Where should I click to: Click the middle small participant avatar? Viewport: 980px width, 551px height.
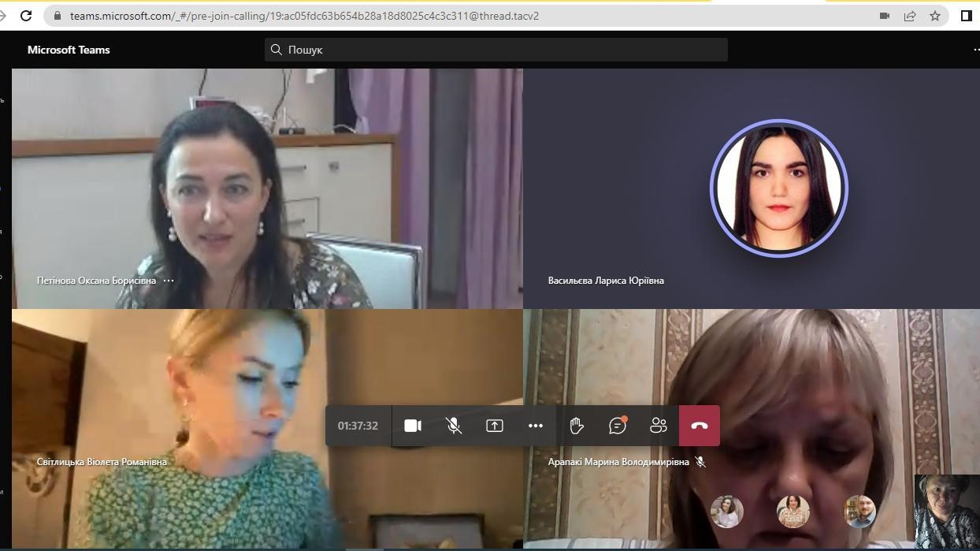pos(793,512)
